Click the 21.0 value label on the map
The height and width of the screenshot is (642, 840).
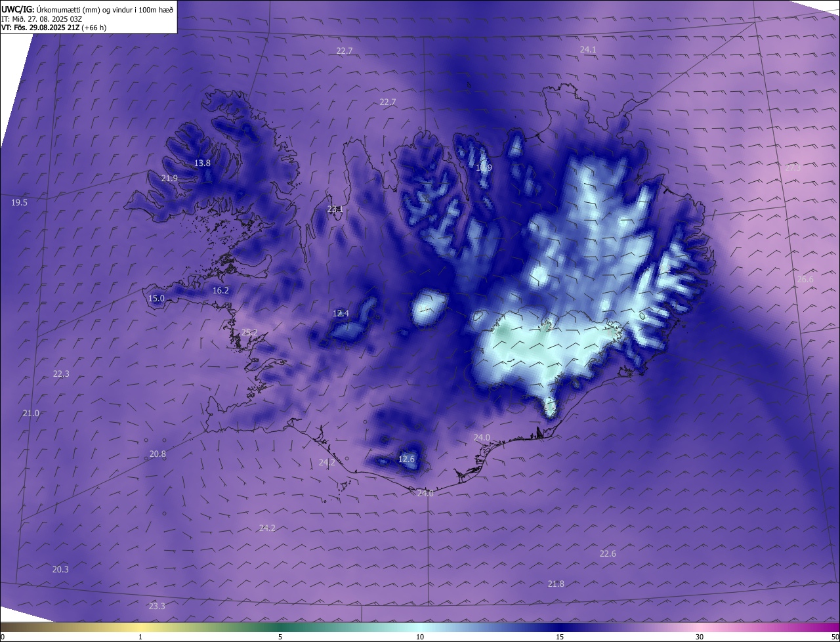click(31, 414)
